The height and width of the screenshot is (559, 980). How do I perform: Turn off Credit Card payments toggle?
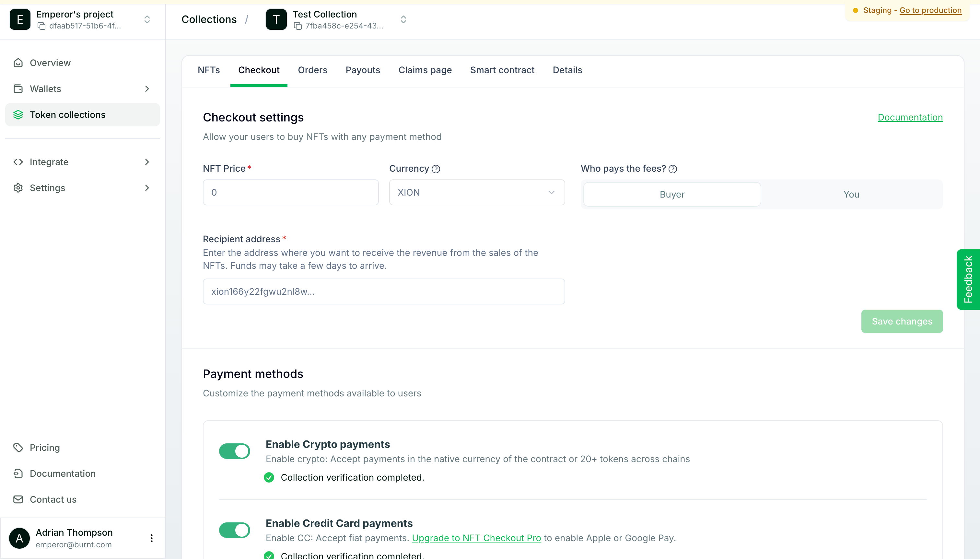click(x=234, y=530)
